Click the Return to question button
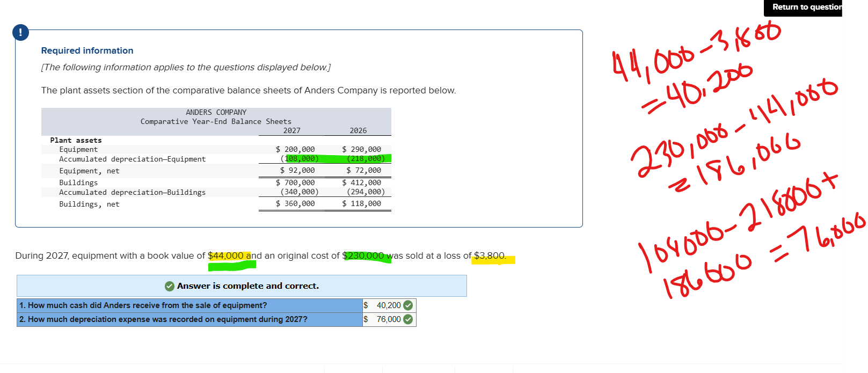 click(806, 7)
